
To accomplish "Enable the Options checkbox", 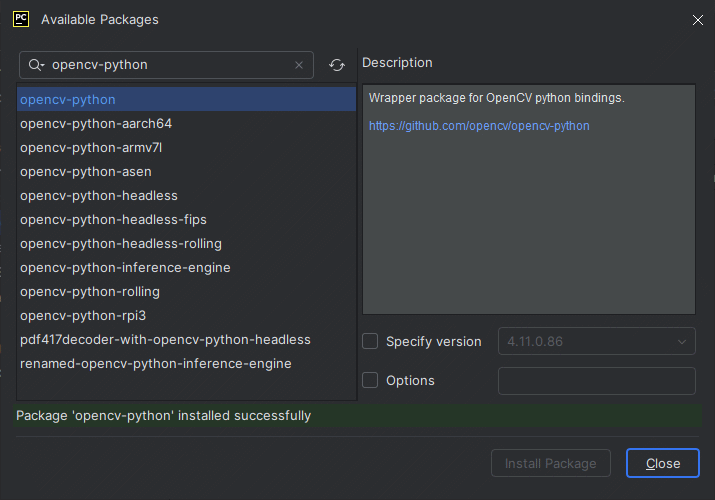I will click(x=370, y=380).
